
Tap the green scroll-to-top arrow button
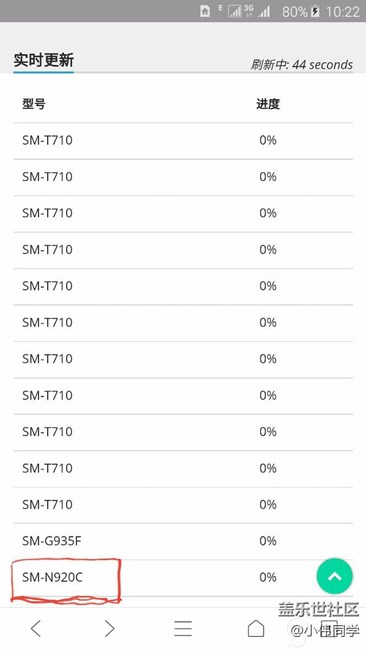coord(334,576)
